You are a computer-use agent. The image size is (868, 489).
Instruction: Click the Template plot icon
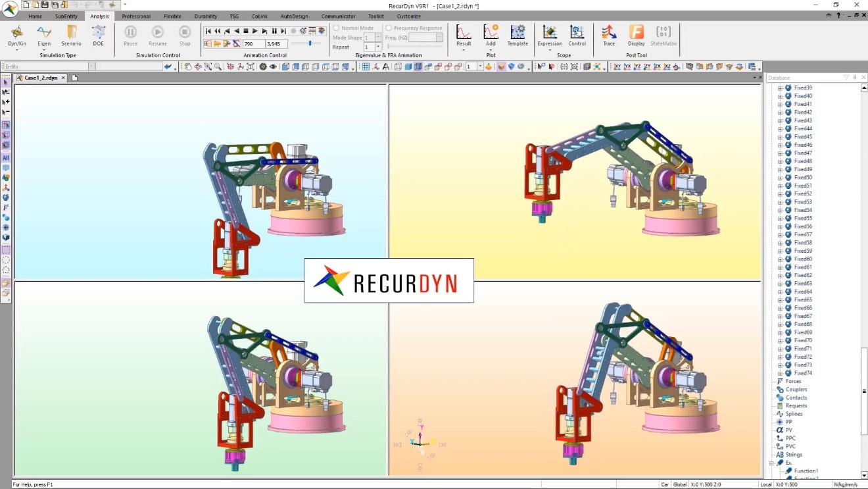pos(518,34)
